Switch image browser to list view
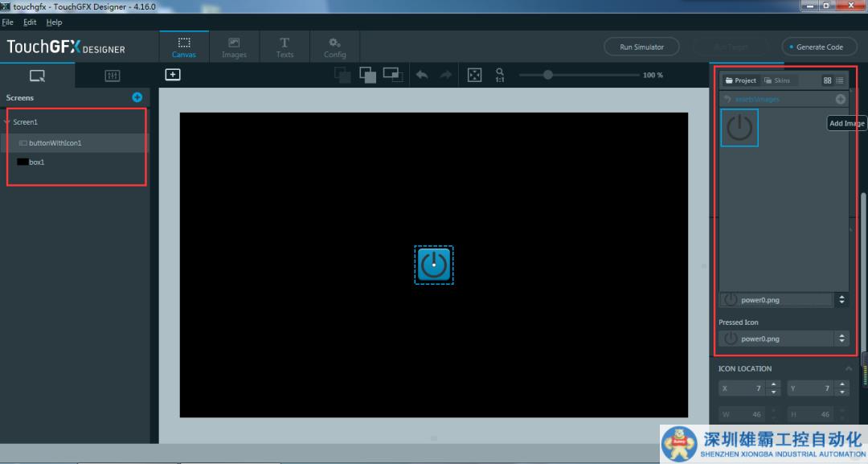The height and width of the screenshot is (464, 868). pyautogui.click(x=840, y=80)
